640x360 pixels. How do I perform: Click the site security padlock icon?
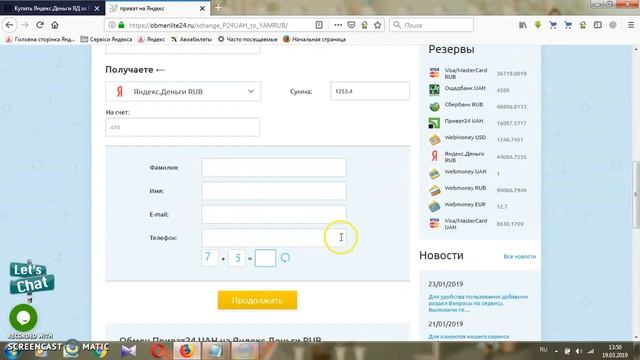121,25
